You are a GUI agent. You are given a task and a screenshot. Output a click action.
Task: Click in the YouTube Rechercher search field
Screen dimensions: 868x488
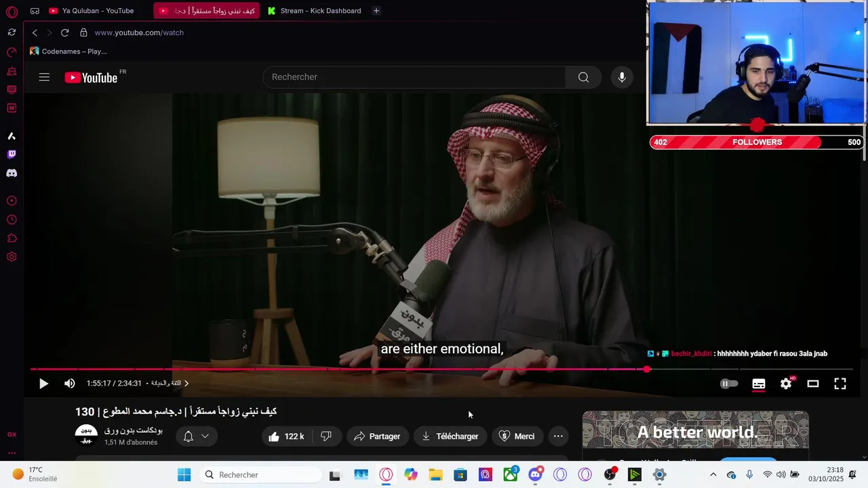(x=414, y=77)
